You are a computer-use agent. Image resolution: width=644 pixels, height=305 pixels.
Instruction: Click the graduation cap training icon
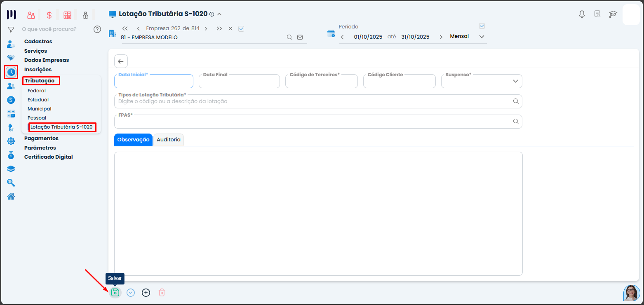coord(613,14)
